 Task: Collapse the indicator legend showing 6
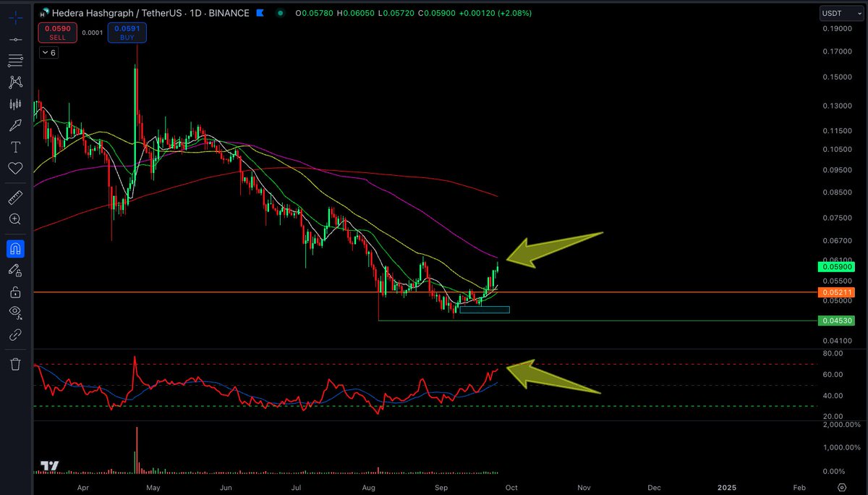(x=48, y=53)
